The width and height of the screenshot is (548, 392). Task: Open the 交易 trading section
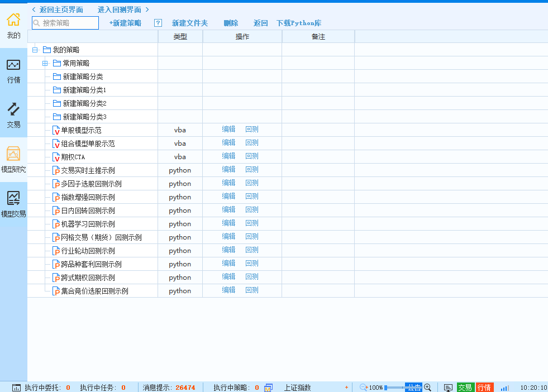point(13,115)
